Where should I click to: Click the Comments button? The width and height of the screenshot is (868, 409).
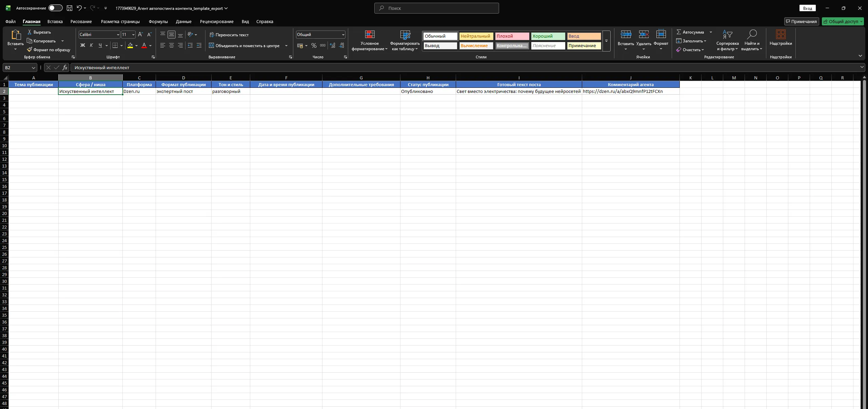point(801,21)
